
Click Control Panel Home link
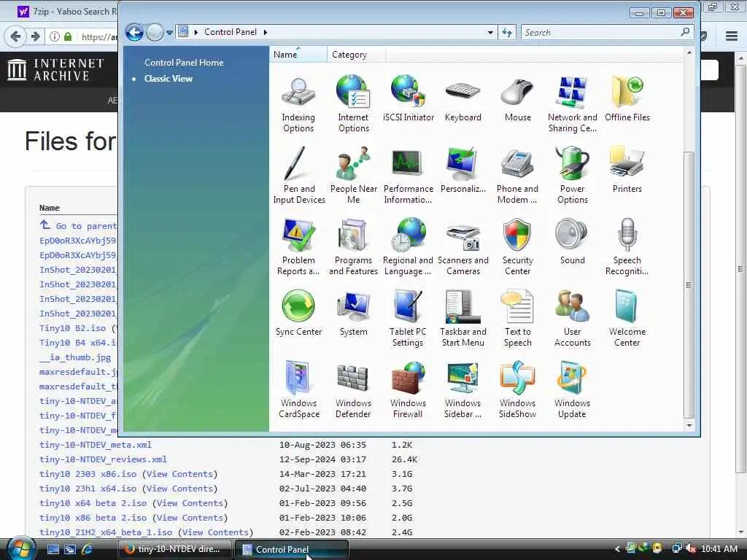coord(184,63)
